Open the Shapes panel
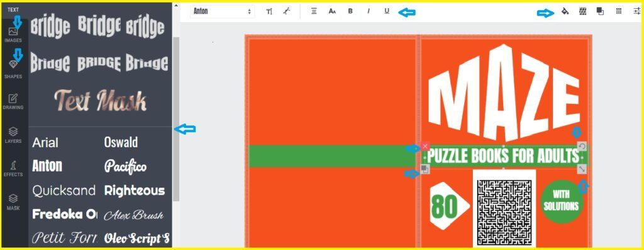The image size is (644, 250). (13, 69)
